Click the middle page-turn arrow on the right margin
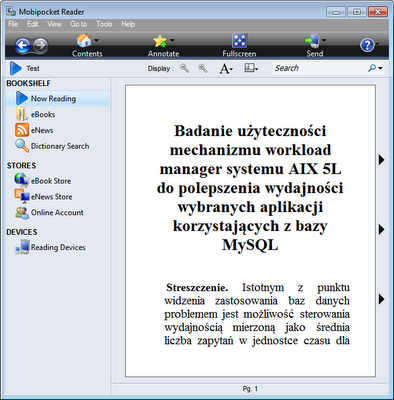This screenshot has height=400, width=394. pyautogui.click(x=381, y=230)
